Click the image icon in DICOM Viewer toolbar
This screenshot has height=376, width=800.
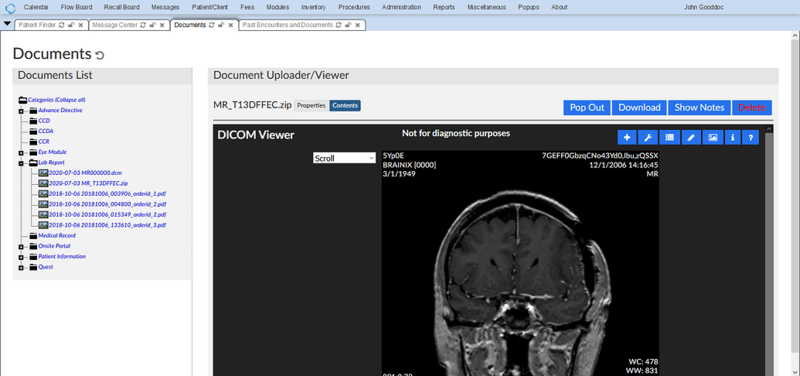point(713,137)
